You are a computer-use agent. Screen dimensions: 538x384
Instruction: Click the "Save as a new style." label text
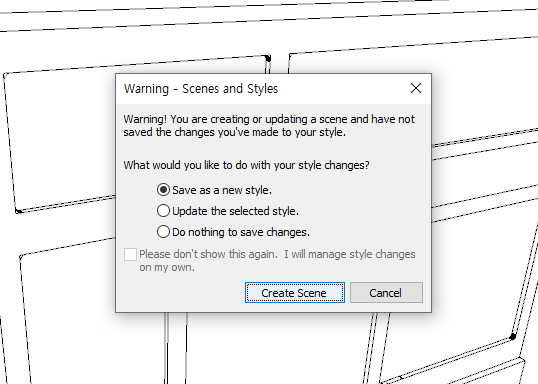pyautogui.click(x=222, y=190)
